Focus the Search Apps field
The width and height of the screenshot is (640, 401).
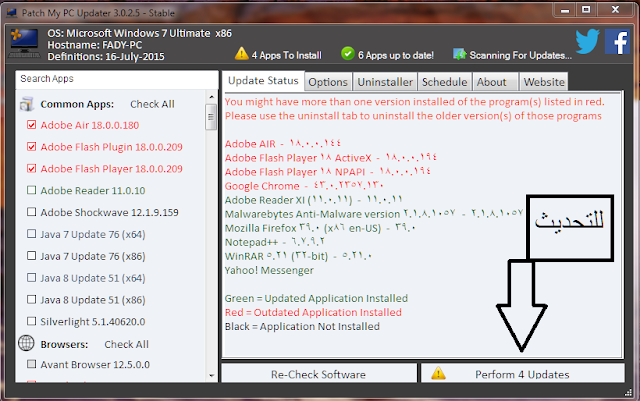(x=117, y=79)
